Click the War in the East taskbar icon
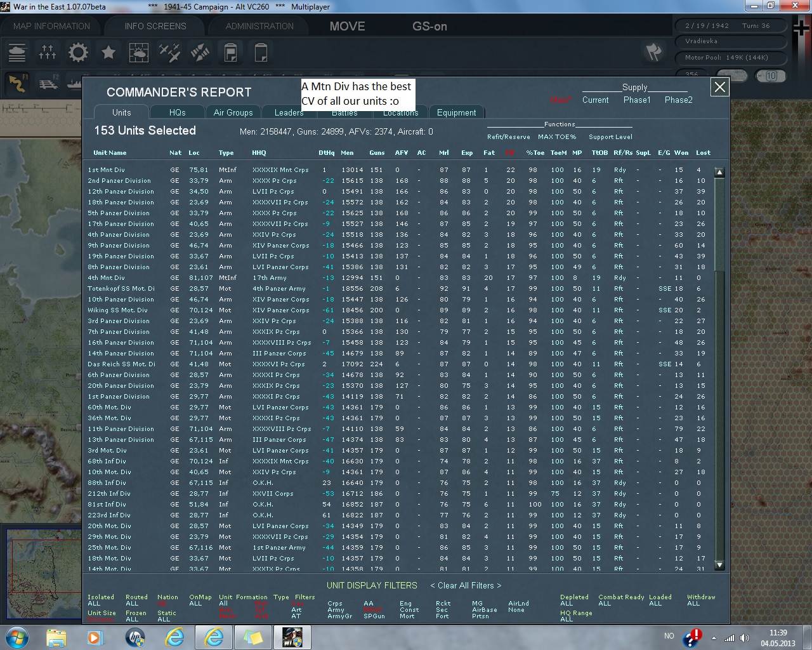 click(x=292, y=637)
